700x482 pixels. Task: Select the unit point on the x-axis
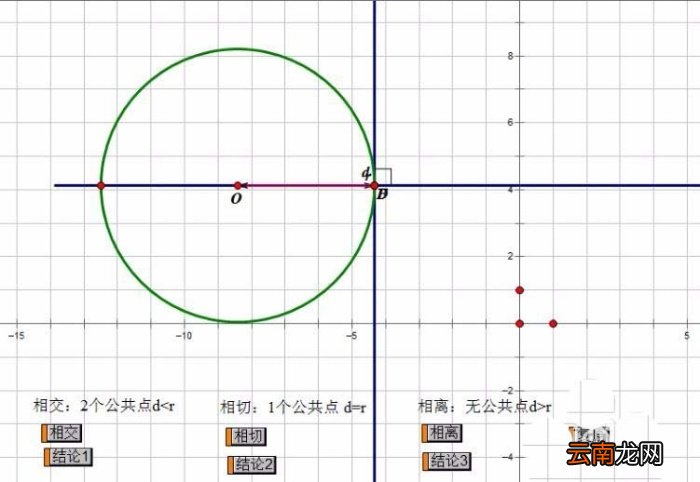pos(553,324)
